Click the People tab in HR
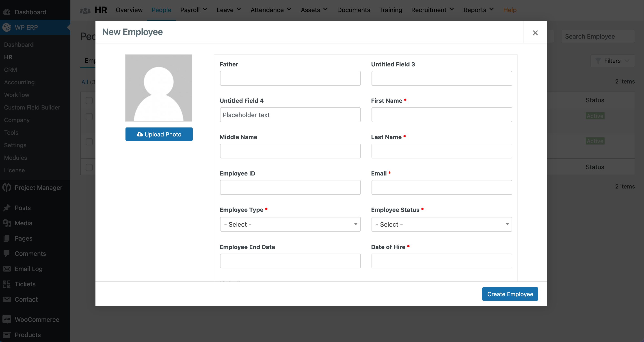The height and width of the screenshot is (342, 644). point(161,9)
